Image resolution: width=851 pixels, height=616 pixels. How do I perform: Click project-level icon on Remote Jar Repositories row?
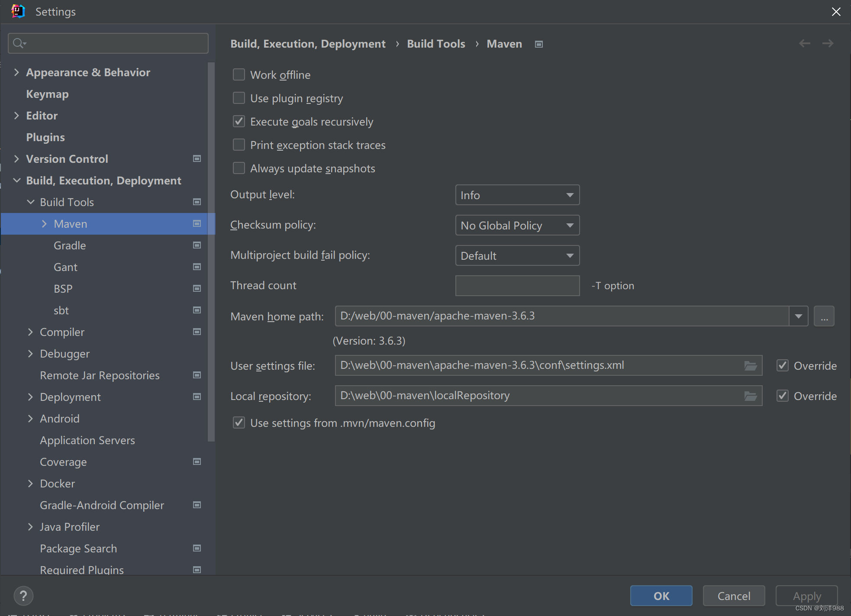[x=197, y=375]
